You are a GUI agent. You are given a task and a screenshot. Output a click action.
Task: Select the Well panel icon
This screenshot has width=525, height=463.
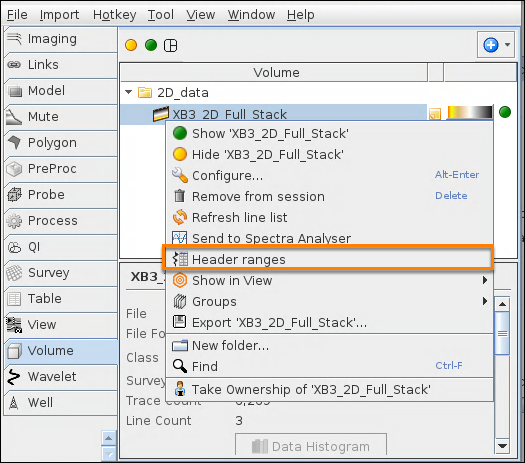tap(14, 402)
